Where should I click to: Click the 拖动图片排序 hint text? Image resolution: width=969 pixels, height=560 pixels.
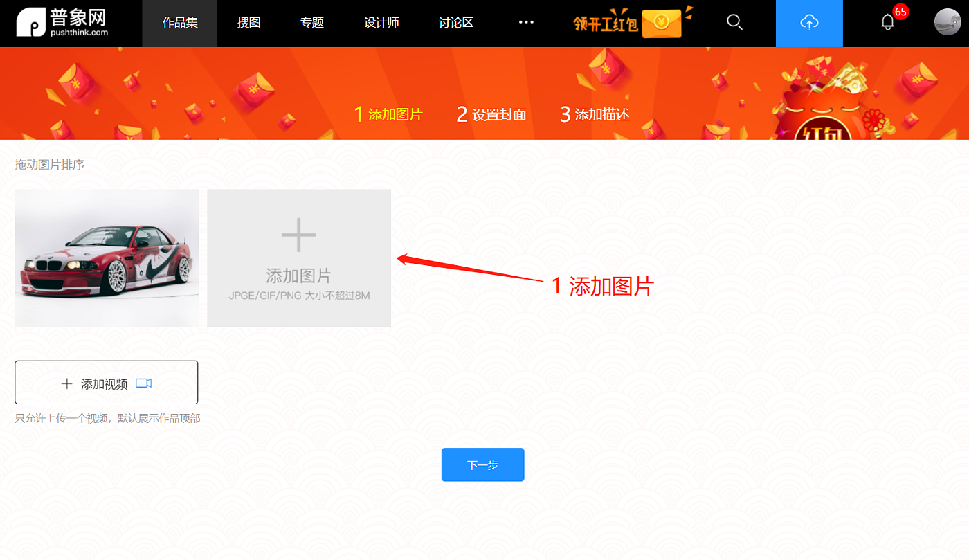(50, 165)
